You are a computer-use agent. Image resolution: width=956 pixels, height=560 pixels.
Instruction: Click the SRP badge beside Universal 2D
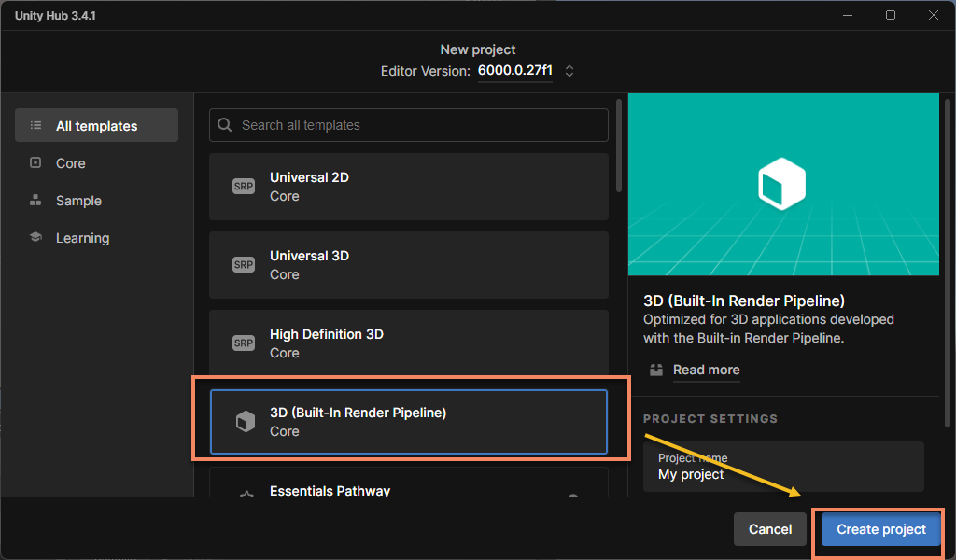(244, 187)
